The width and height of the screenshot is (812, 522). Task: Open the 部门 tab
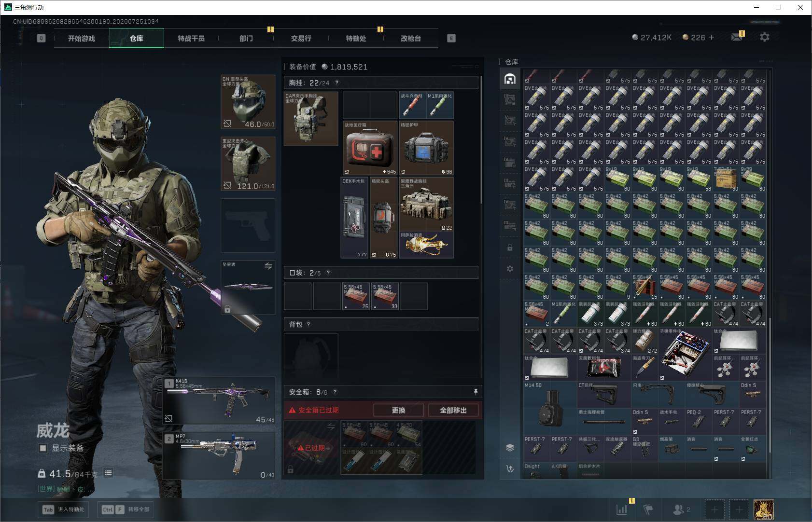[x=246, y=38]
